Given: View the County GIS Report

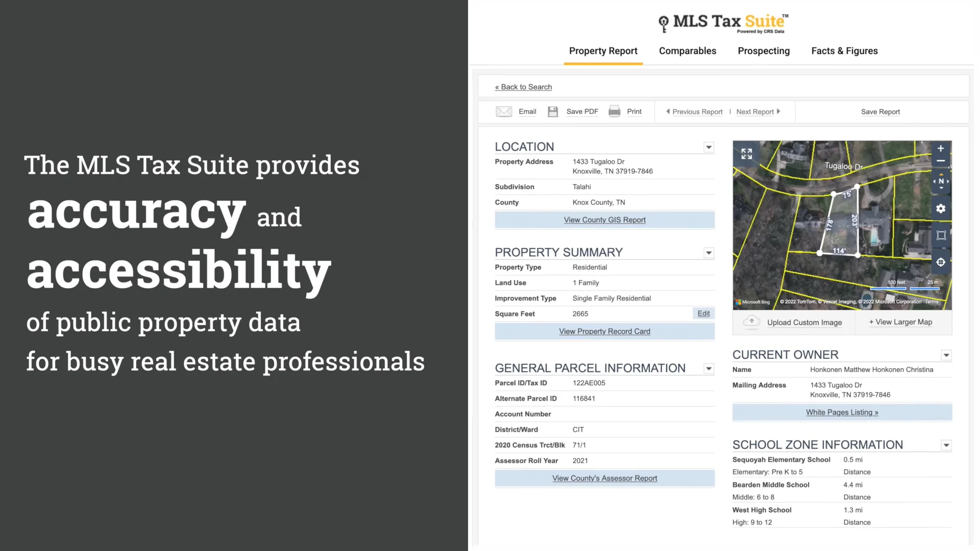Looking at the screenshot, I should 604,219.
